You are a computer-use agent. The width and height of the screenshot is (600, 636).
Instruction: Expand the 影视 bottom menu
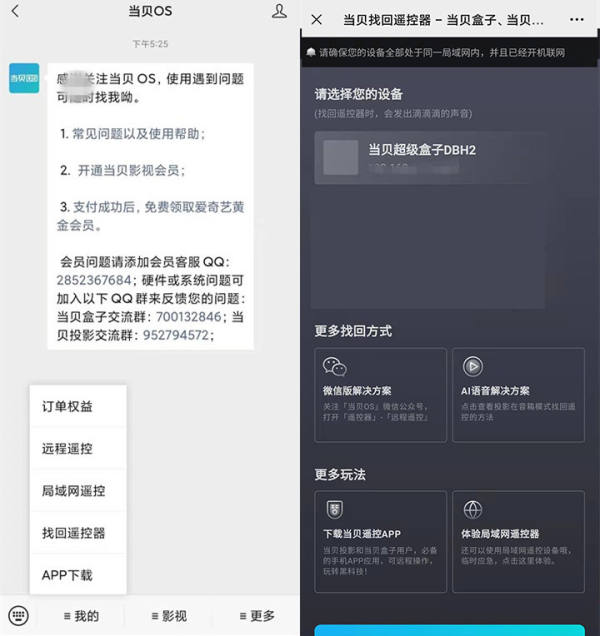169,616
